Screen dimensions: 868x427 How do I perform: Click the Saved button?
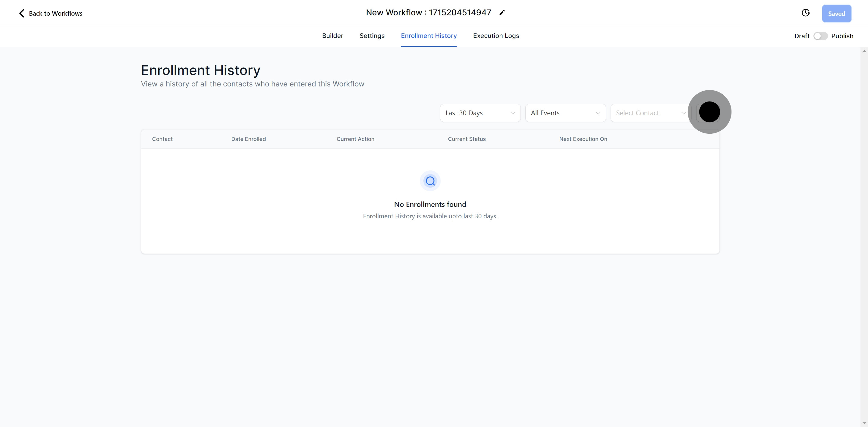point(836,14)
